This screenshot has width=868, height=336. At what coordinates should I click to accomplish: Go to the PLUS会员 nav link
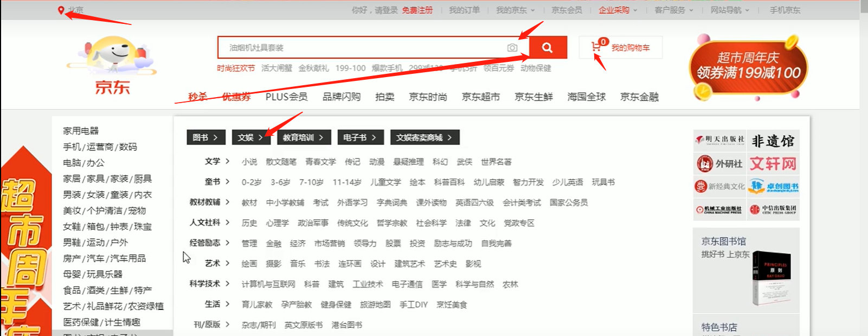click(286, 97)
